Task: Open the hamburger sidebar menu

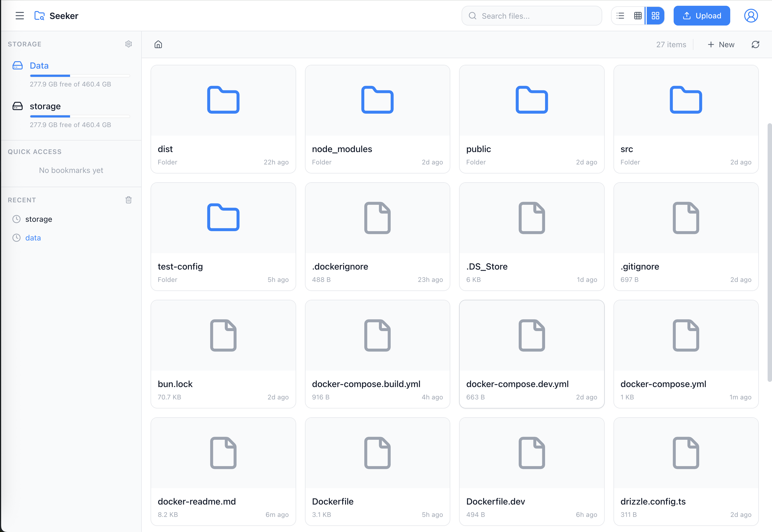Action: tap(20, 16)
